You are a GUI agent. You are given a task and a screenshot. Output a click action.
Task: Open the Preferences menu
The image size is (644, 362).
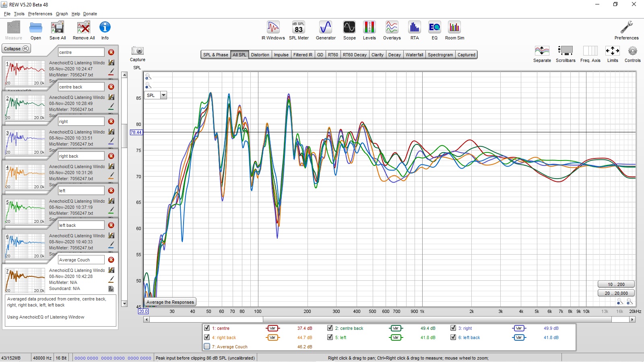click(x=40, y=14)
